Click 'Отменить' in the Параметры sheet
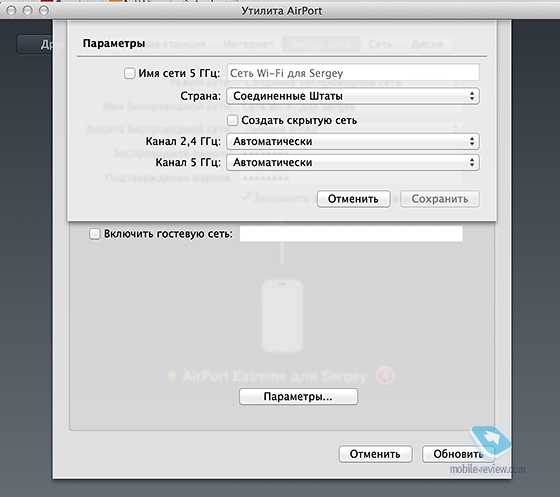Screen dimensions: 560x497 point(354,199)
